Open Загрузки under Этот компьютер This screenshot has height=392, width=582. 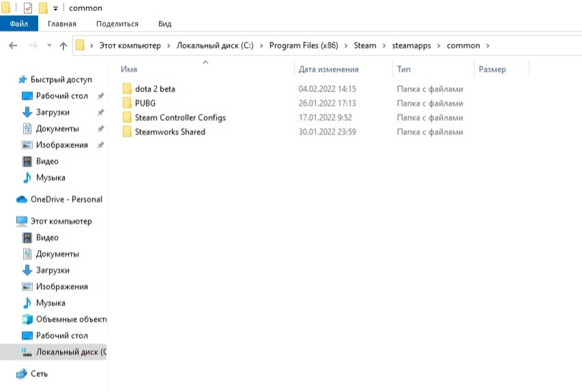(x=53, y=271)
